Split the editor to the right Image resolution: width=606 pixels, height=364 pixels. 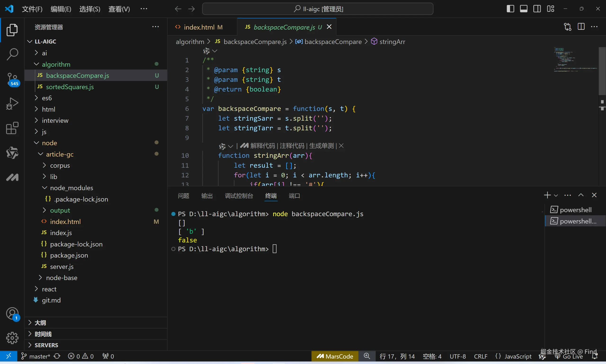coord(581,27)
